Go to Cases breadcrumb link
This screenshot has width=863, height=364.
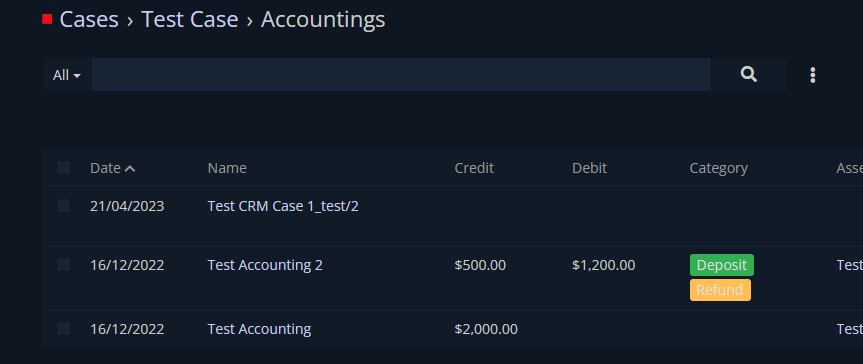89,19
